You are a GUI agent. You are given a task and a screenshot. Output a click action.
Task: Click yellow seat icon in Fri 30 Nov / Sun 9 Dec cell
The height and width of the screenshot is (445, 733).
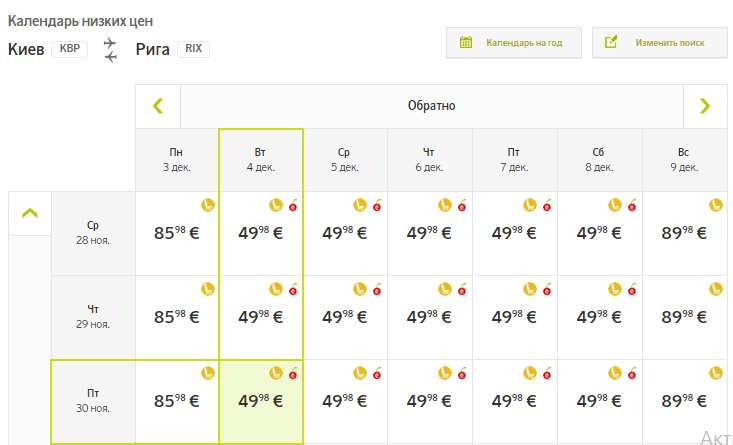(716, 373)
